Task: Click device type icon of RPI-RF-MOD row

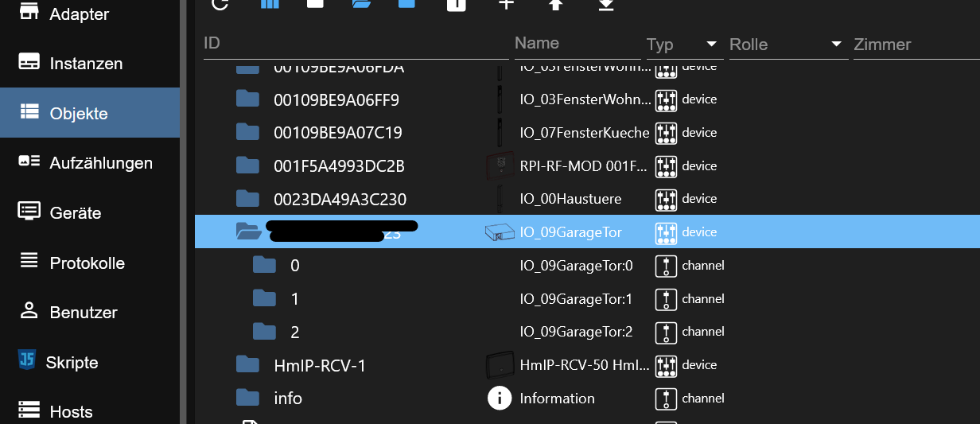Action: (666, 165)
